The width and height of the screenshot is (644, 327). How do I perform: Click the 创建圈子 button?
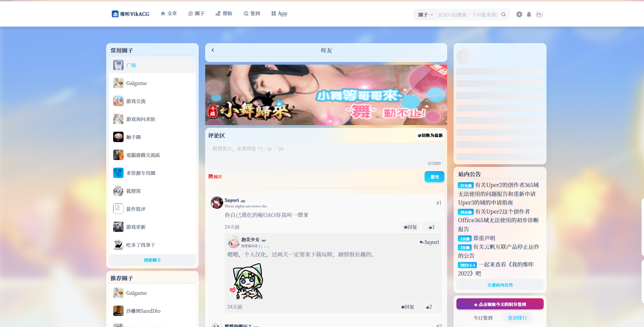[152, 260]
